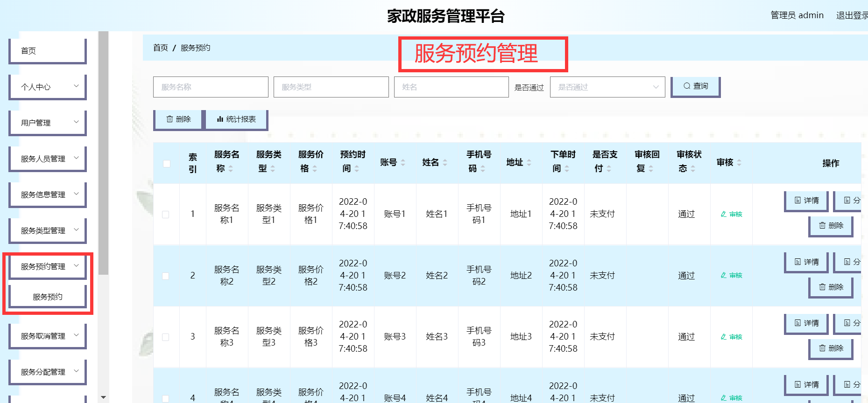
Task: Sort by 地址 column sort arrows
Action: click(x=529, y=162)
